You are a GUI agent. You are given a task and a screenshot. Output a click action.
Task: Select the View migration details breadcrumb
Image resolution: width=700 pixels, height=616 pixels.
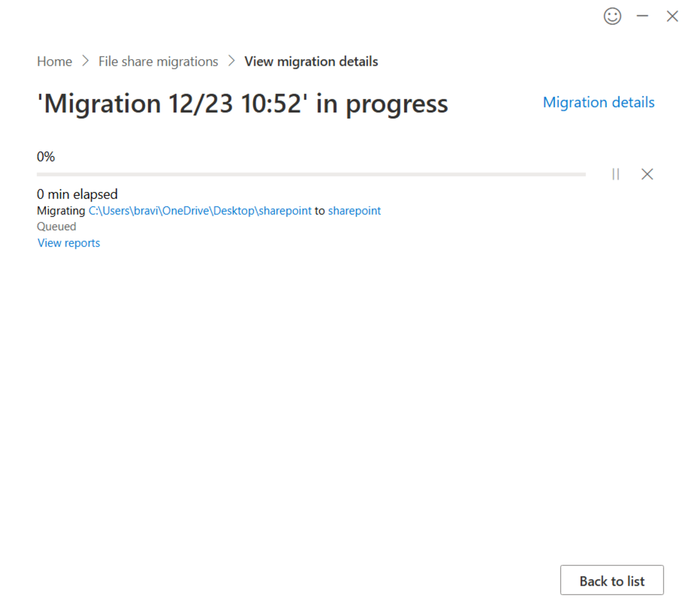click(311, 62)
